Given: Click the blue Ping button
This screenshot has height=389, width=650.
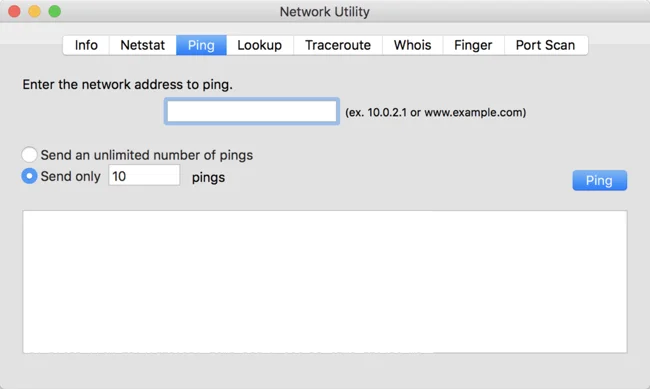Looking at the screenshot, I should point(599,180).
